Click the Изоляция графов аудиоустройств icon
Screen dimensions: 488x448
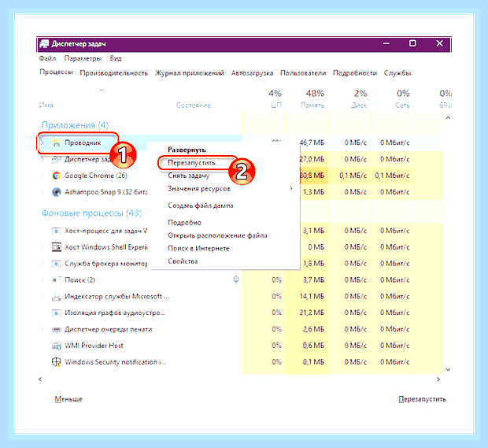pyautogui.click(x=57, y=313)
